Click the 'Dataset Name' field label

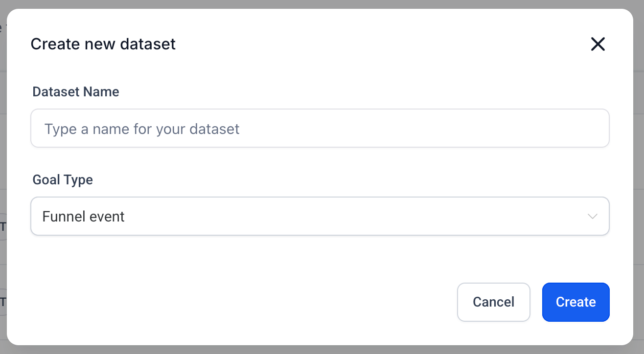pos(76,91)
